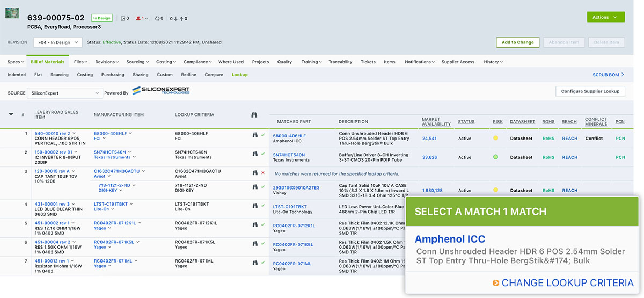Click the edit note icon beside In Design
The height and width of the screenshot is (298, 644).
pyautogui.click(x=122, y=18)
